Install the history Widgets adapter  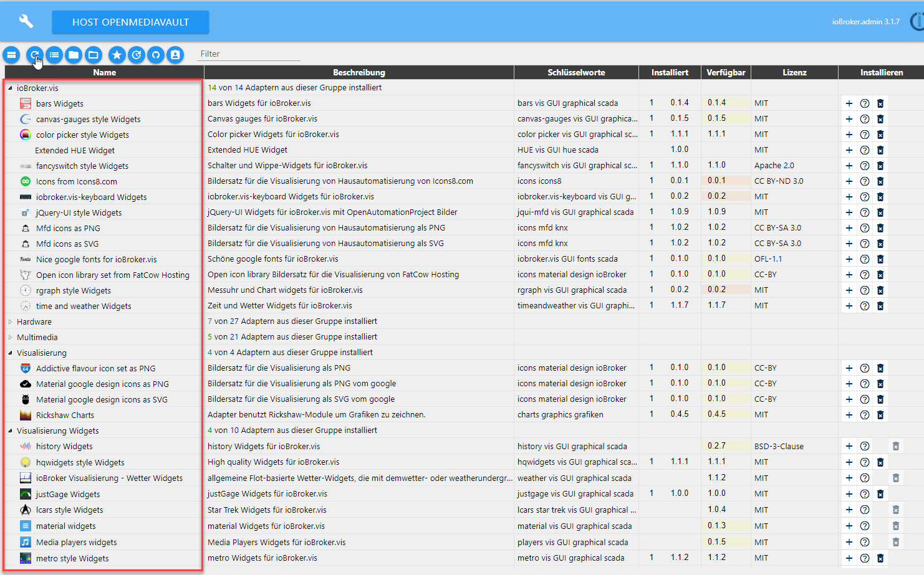[849, 446]
